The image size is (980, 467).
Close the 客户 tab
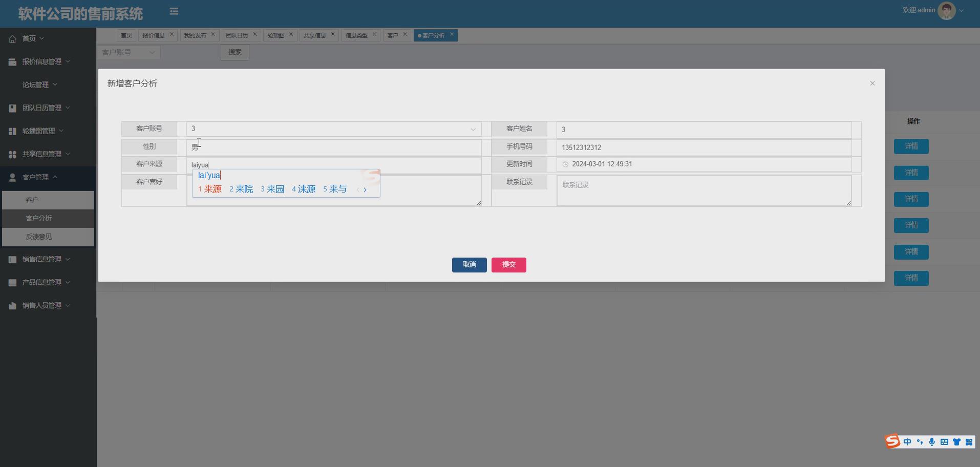[x=405, y=34]
